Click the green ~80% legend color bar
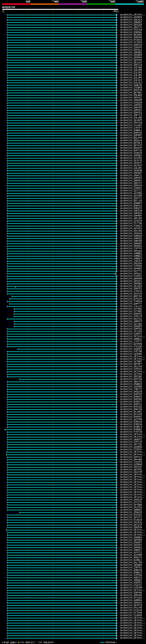Image resolution: width=146 pixels, height=644 pixels. [101, 4]
